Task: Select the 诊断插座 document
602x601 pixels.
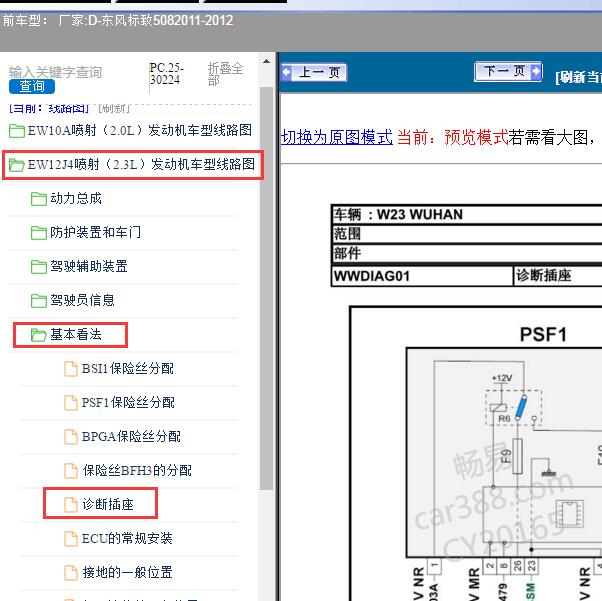Action: point(108,504)
